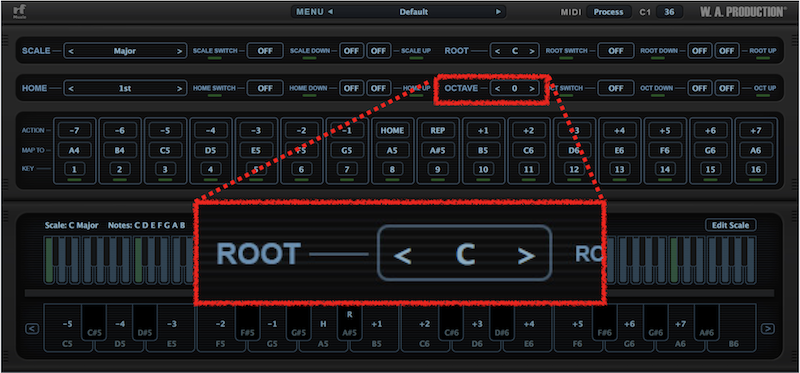Open the Default preset name dropdown
Image resolution: width=800 pixels, height=373 pixels.
414,12
